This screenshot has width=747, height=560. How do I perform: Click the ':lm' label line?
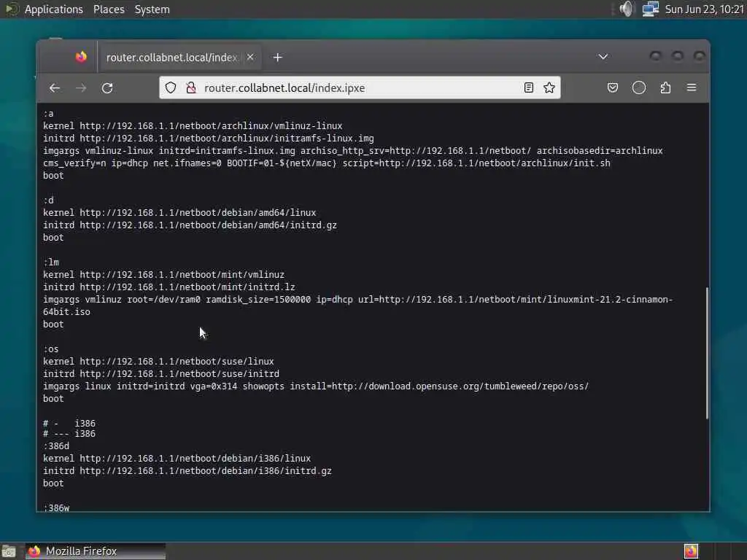tap(51, 262)
